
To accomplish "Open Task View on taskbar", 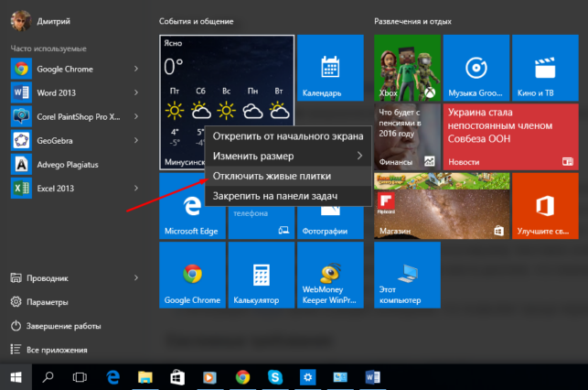I will click(x=80, y=377).
